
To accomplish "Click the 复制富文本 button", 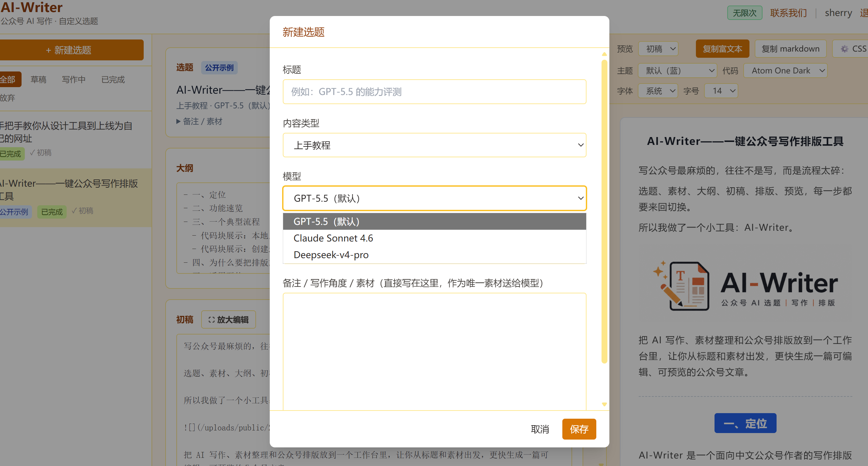I will [722, 49].
